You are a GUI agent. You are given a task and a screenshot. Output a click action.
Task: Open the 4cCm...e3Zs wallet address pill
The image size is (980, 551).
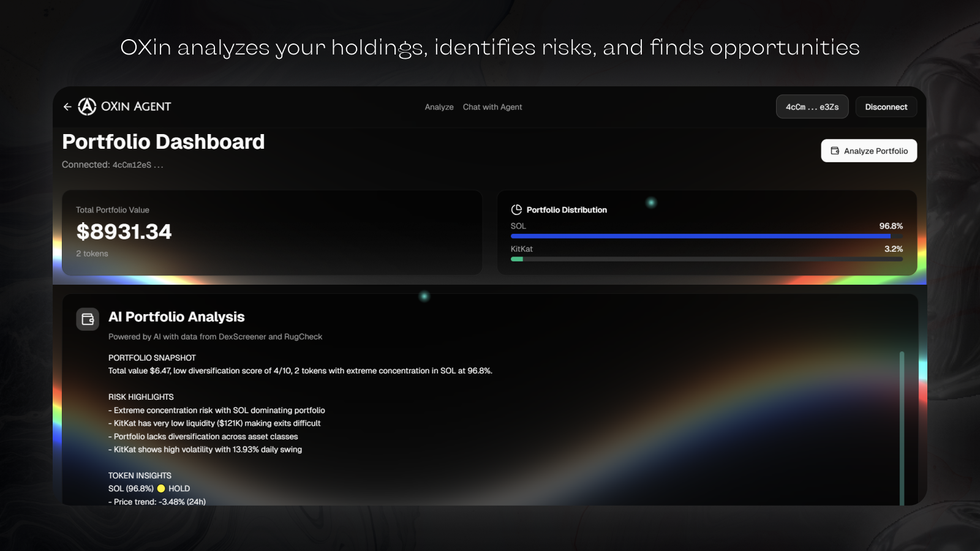[x=812, y=107]
